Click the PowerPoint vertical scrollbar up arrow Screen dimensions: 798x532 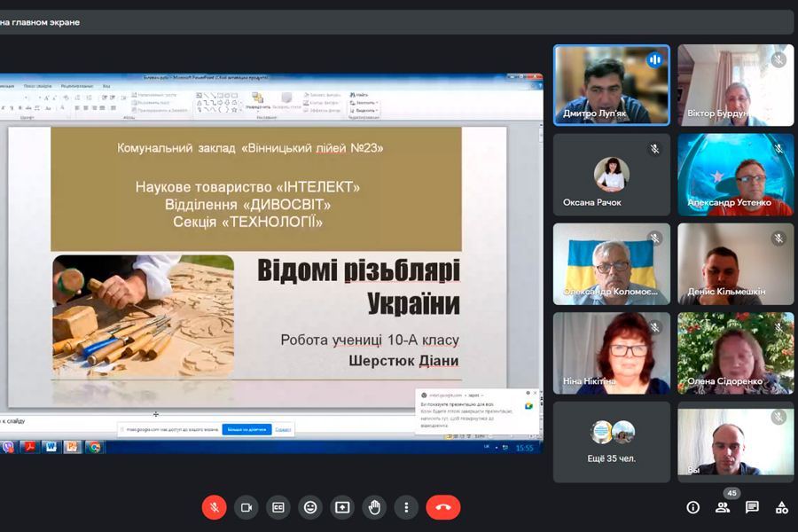(540, 126)
